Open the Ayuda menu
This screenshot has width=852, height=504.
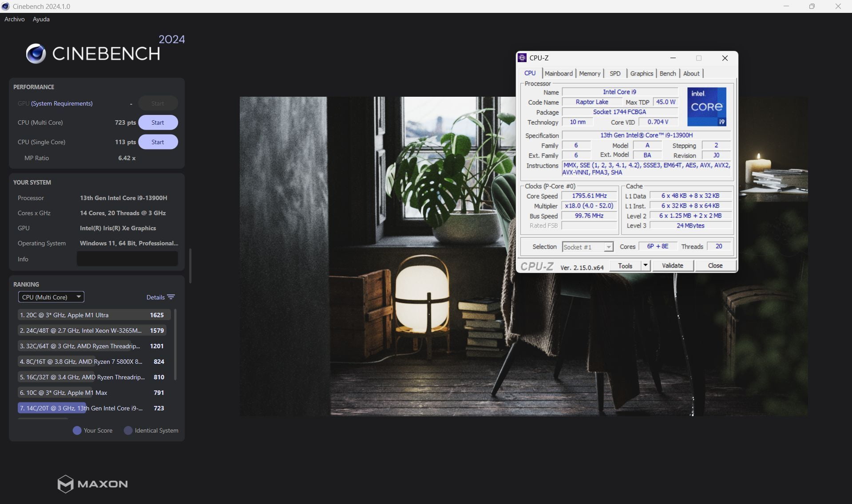[x=41, y=19]
